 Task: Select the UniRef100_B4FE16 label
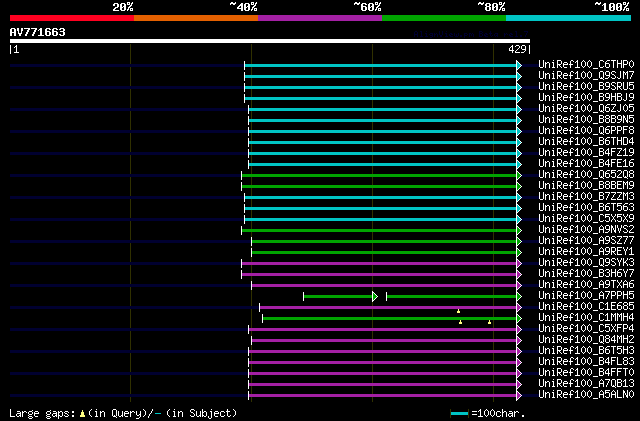coord(587,164)
